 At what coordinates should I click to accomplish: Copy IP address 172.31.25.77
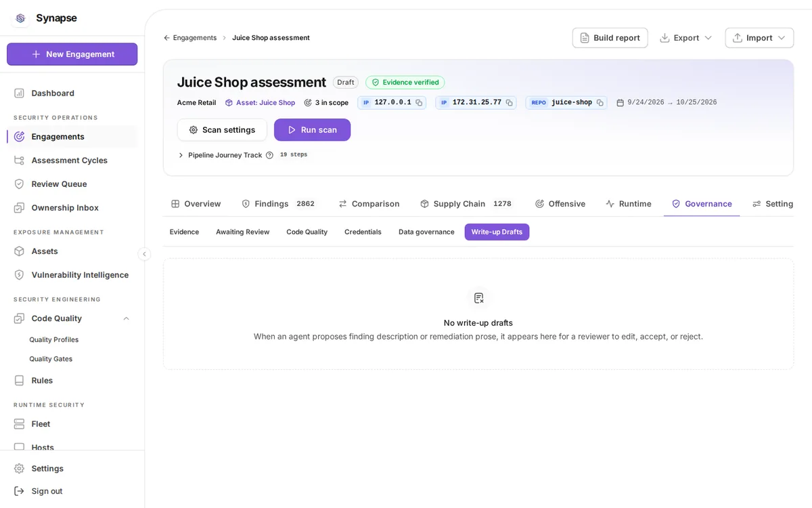click(509, 103)
